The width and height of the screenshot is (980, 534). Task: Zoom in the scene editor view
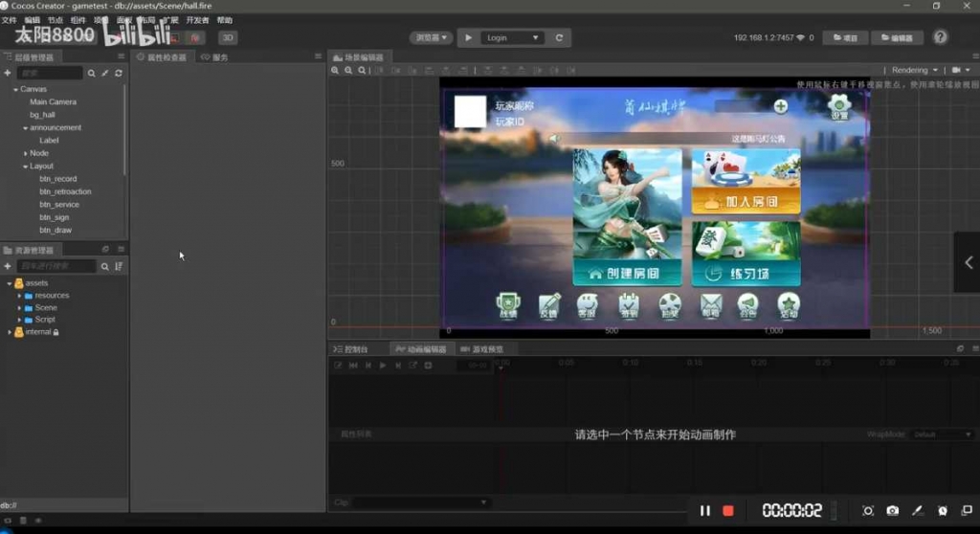335,71
